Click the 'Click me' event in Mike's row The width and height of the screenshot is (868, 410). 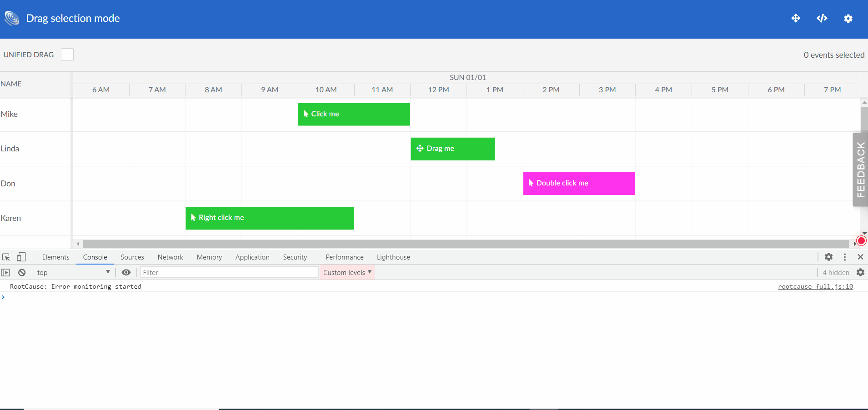(354, 114)
